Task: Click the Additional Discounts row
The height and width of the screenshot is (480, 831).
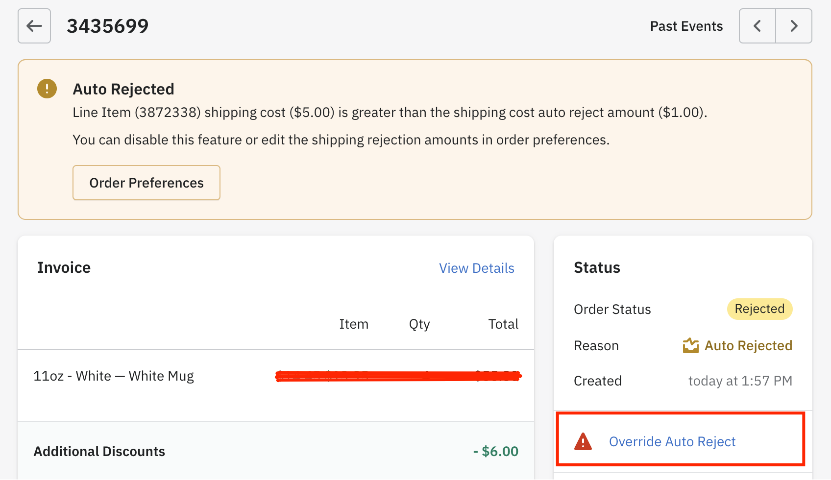Action: tap(99, 451)
